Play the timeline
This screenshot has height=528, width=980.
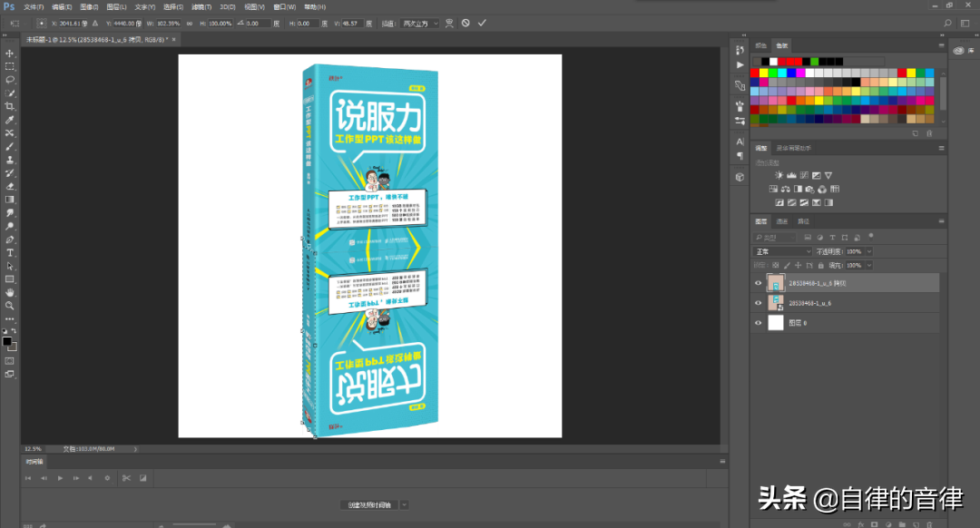pos(60,478)
